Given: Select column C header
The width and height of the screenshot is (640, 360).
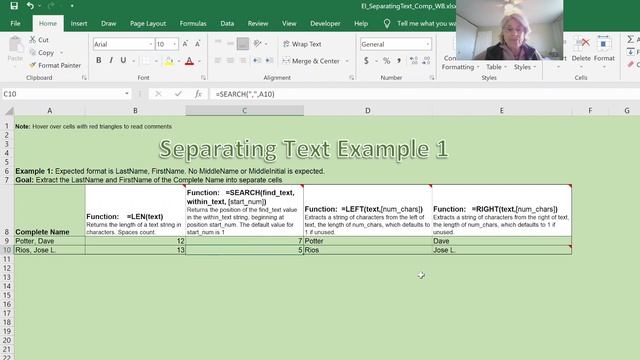Looking at the screenshot, I should point(244,111).
